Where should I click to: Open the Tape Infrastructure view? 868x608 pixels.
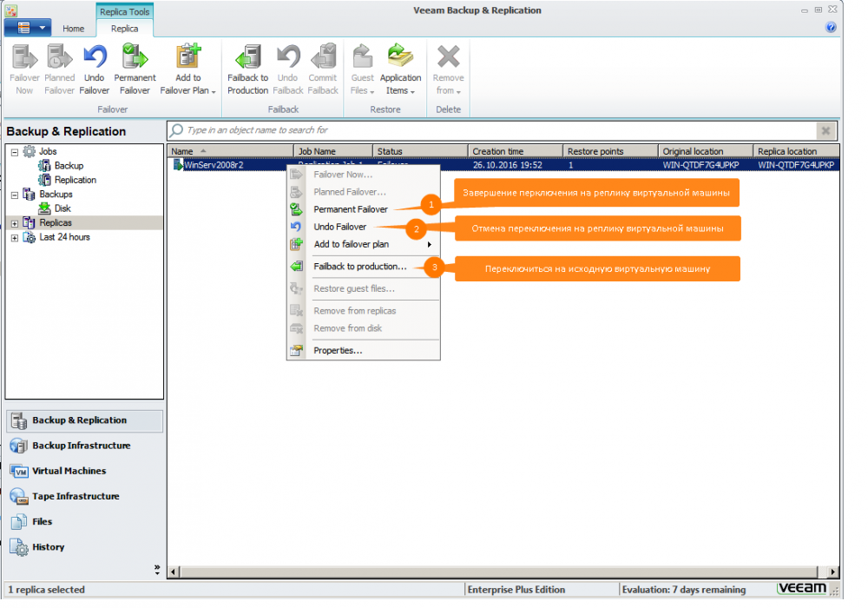click(85, 497)
